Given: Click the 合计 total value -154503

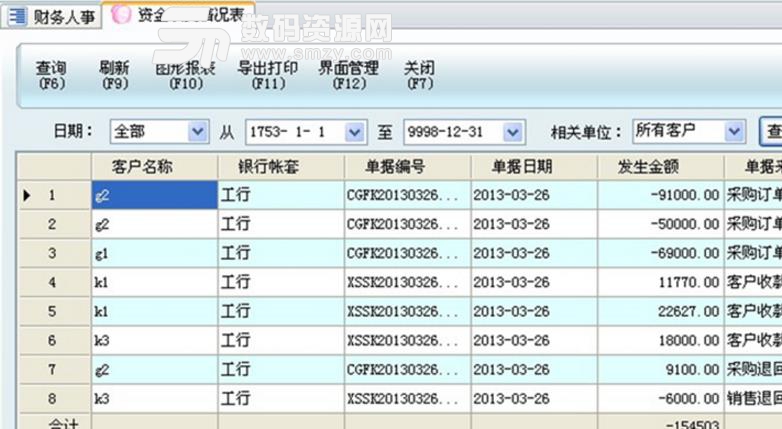Looking at the screenshot, I should 692,424.
